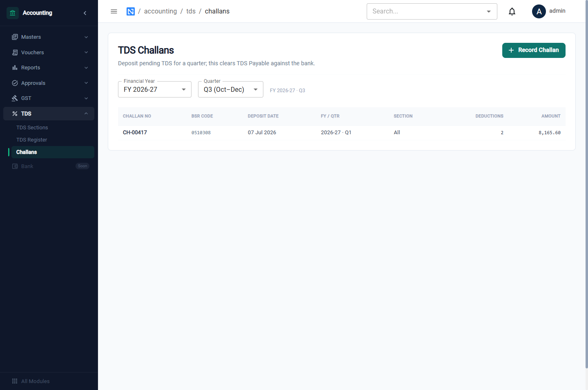Open the home logo in breadcrumb
Viewport: 588px width, 390px height.
131,11
